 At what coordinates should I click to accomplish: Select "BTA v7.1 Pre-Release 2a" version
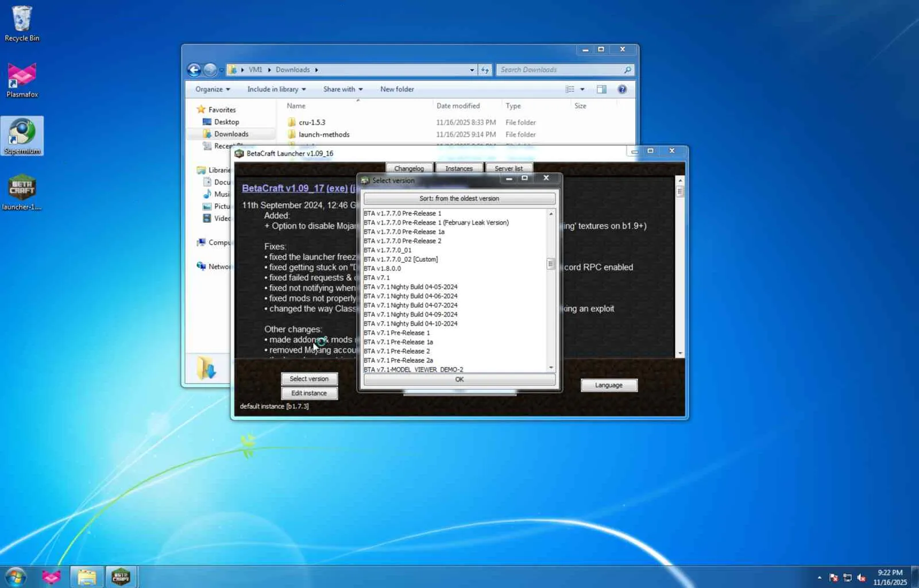tap(398, 361)
